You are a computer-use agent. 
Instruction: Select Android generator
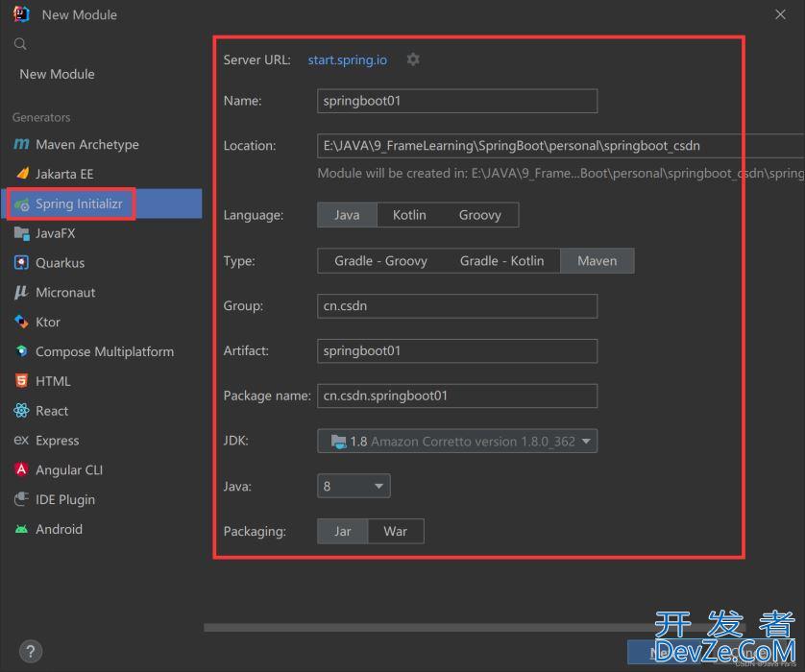coord(102,529)
